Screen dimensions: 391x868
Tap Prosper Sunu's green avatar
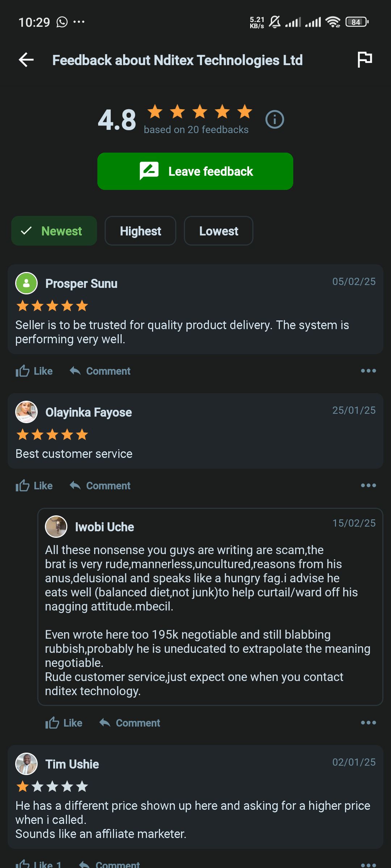[26, 283]
